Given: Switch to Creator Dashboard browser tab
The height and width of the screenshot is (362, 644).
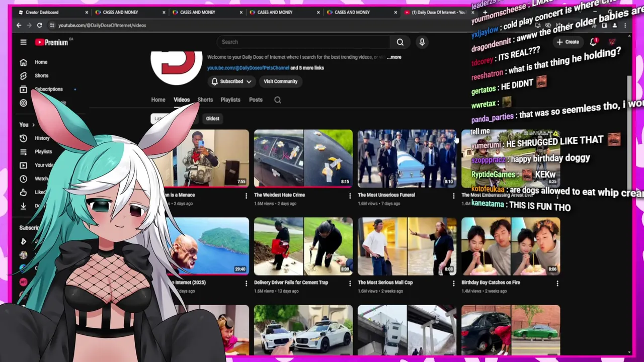Looking at the screenshot, I should [x=52, y=12].
